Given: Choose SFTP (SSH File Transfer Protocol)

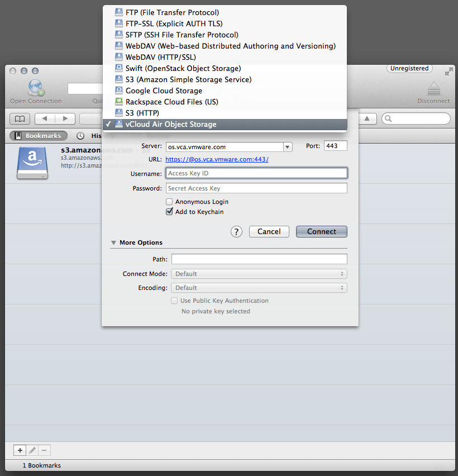Looking at the screenshot, I should click(225, 35).
